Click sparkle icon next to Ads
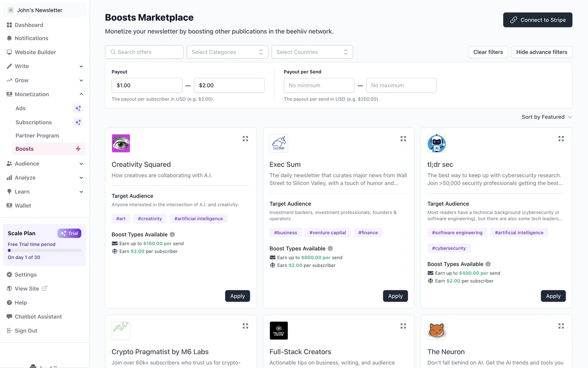 click(x=78, y=108)
